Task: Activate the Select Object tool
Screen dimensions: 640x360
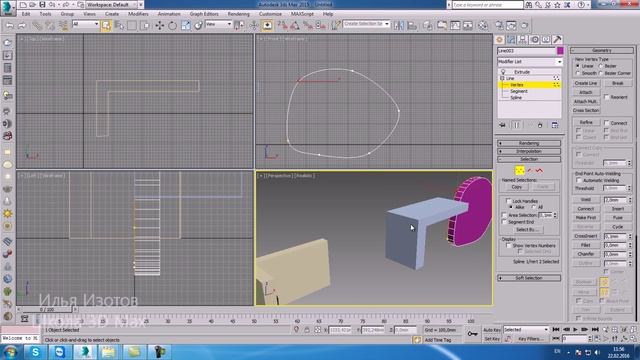Action: click(x=106, y=26)
